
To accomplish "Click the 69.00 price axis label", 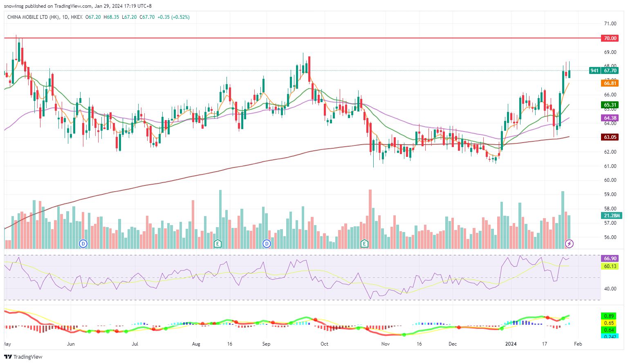I will click(610, 52).
